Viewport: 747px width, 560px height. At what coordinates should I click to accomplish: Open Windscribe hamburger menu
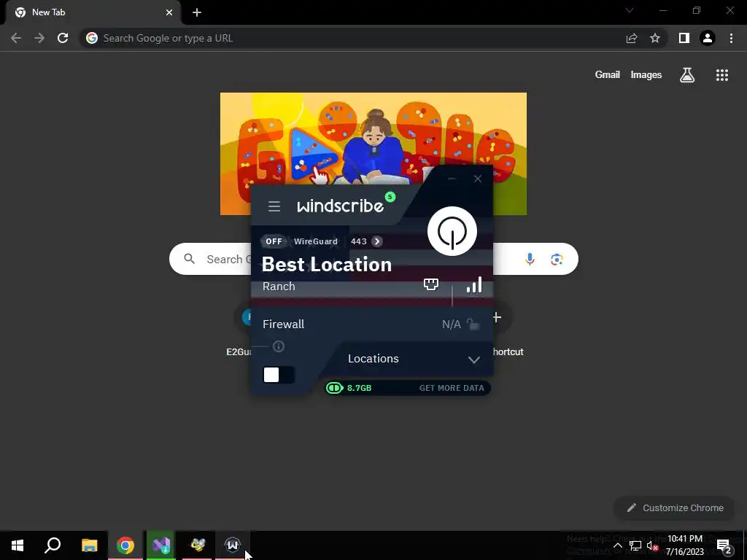pyautogui.click(x=274, y=206)
